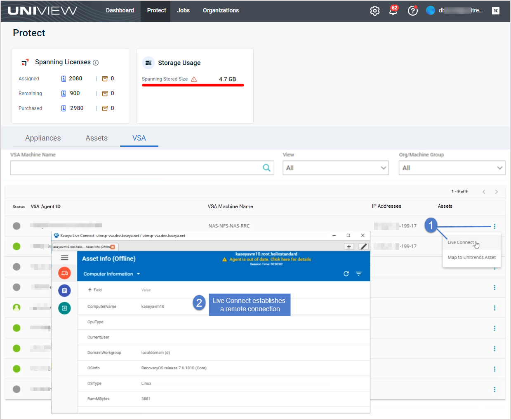
Task: Click the agent out of date warning link
Action: point(270,259)
